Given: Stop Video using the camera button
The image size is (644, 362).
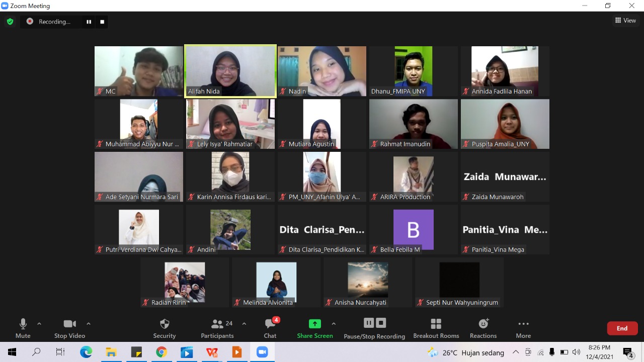Looking at the screenshot, I should (69, 329).
